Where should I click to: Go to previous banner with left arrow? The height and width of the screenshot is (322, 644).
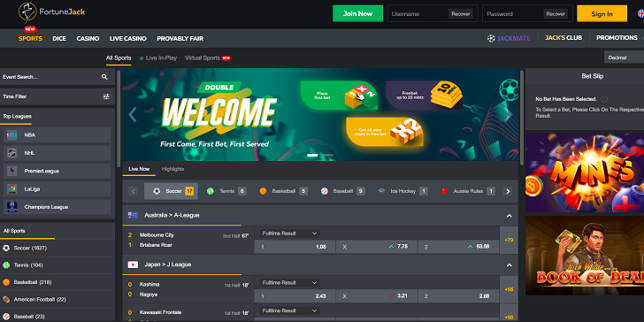point(133,115)
